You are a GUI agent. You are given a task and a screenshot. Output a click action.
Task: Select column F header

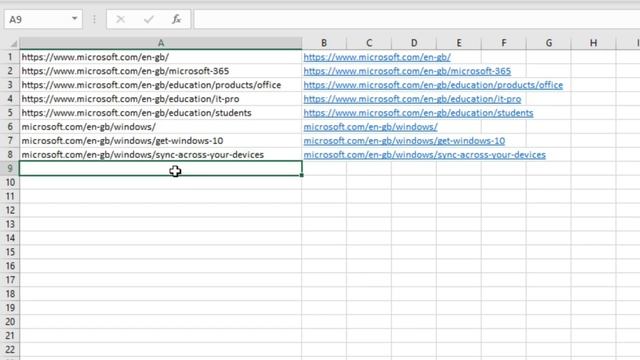pos(504,43)
